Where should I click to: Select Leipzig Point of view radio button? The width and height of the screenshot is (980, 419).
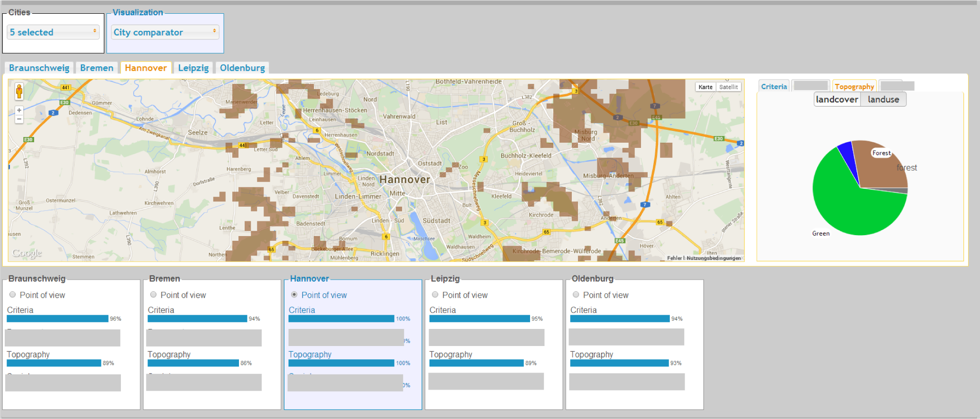tap(435, 295)
